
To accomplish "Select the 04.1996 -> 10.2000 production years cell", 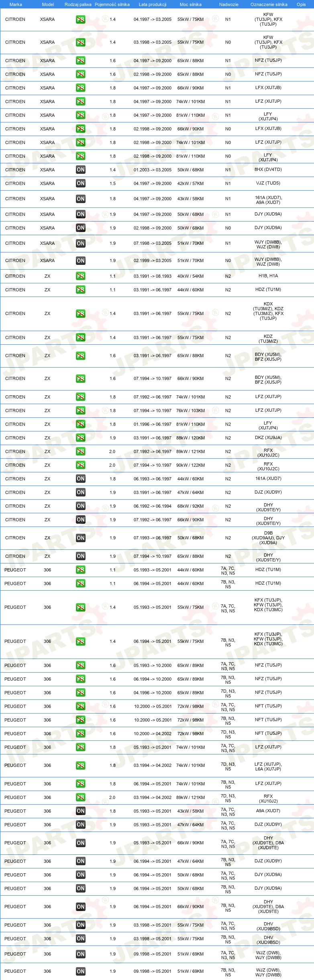I will [153, 693].
